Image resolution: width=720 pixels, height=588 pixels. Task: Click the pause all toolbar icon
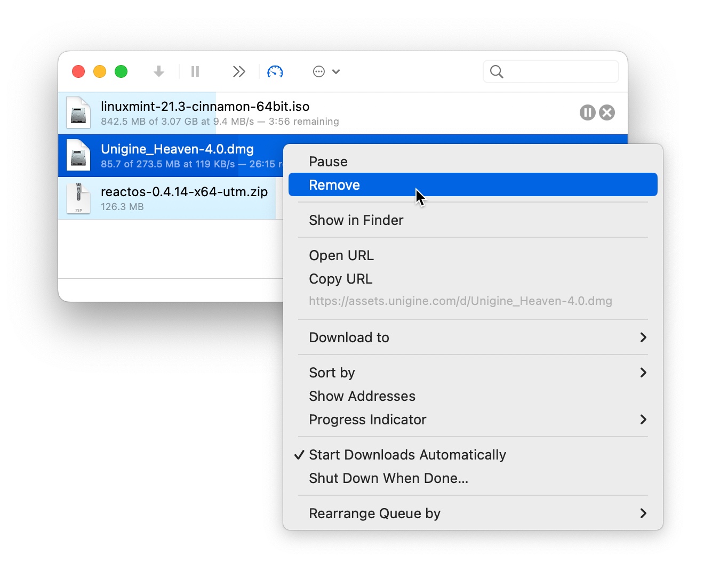tap(195, 71)
